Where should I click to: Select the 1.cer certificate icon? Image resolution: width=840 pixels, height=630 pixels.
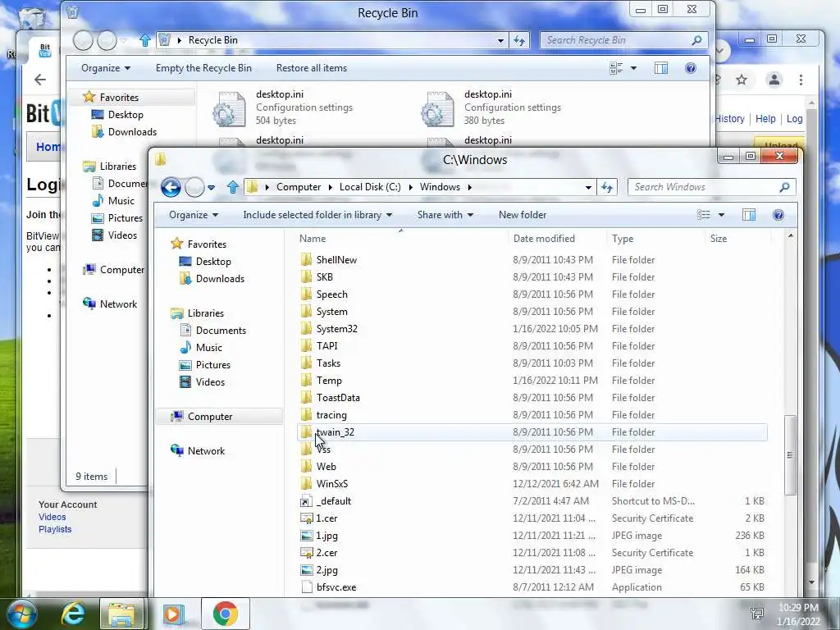pos(307,518)
